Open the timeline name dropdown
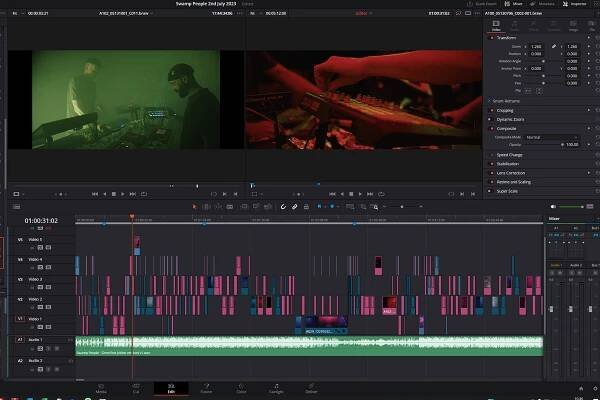The width and height of the screenshot is (600, 400). [x=363, y=13]
